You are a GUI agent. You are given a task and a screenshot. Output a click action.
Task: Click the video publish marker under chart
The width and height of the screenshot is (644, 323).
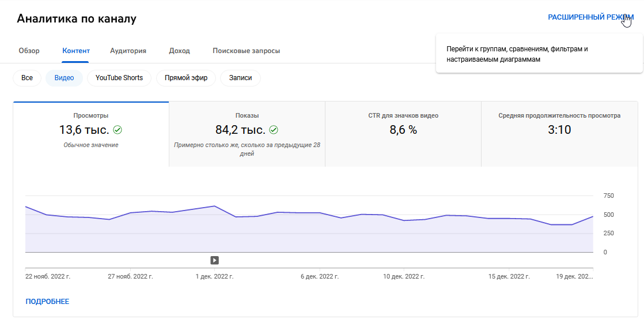click(214, 260)
